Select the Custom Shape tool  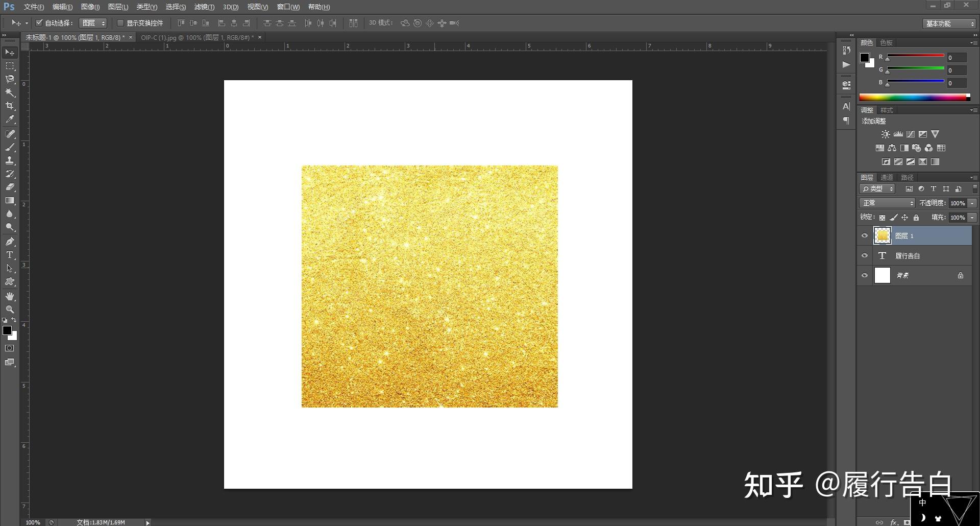tap(10, 282)
